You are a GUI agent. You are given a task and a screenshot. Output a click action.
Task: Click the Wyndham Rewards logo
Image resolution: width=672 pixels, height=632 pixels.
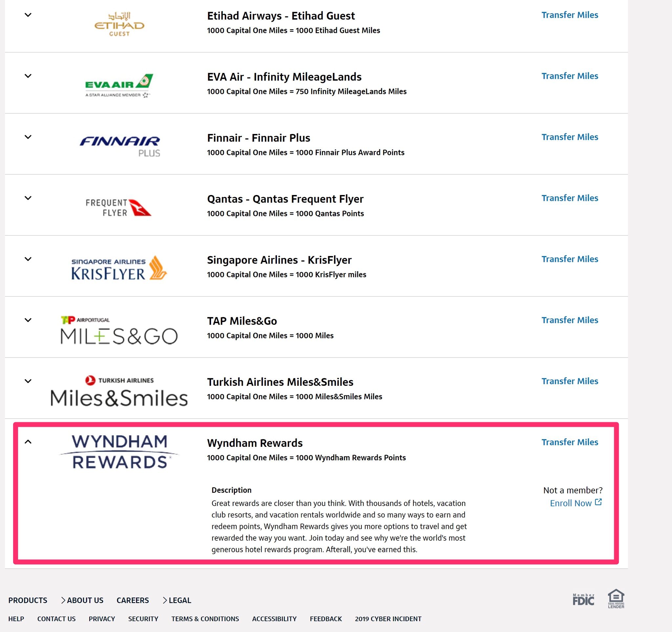tap(119, 452)
